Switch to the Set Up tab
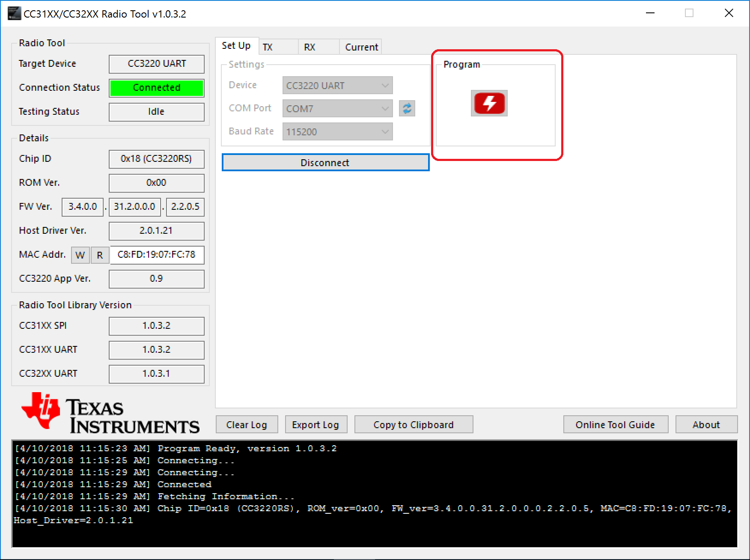The image size is (750, 560). [x=236, y=46]
